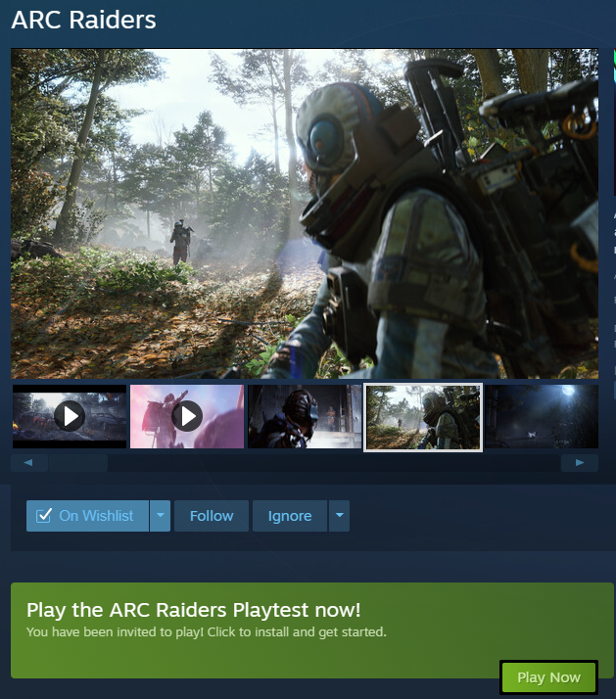Click the 'Play the ARC Raiders Playtest now!' heading

[x=194, y=610]
